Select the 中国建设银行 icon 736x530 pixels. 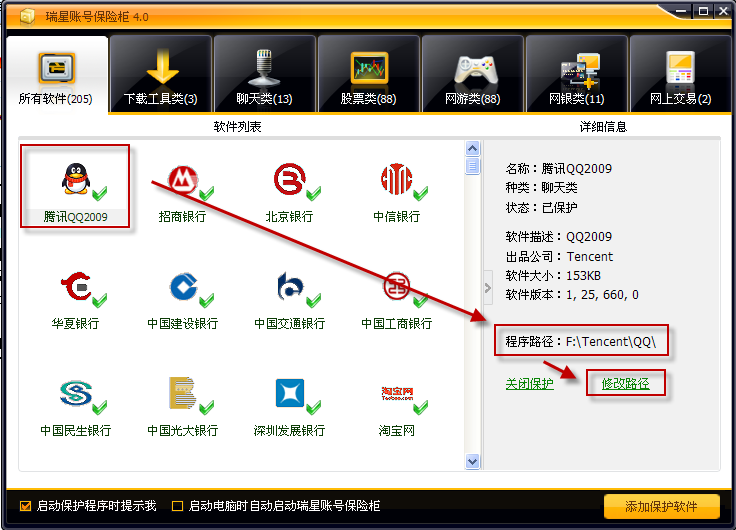[184, 286]
